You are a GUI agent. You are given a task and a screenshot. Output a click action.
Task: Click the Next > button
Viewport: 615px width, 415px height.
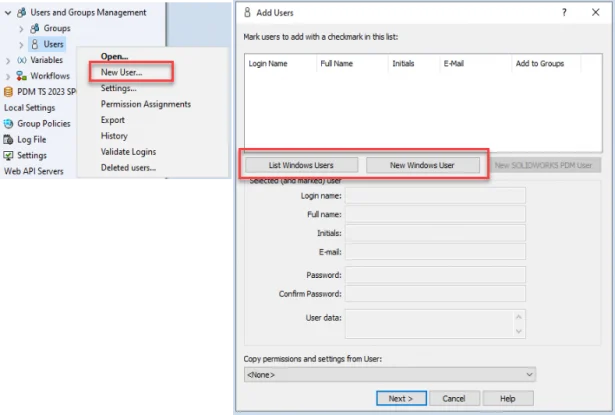tap(401, 398)
